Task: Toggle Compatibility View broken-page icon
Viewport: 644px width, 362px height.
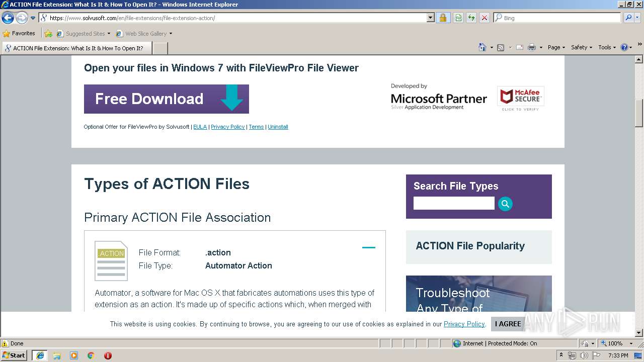Action: [x=458, y=18]
